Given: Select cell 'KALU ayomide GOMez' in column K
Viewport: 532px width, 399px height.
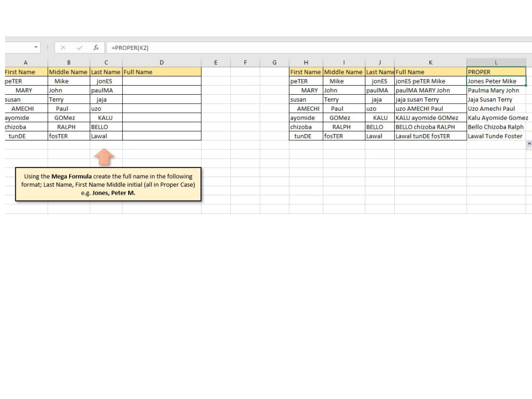Looking at the screenshot, I should click(x=430, y=118).
